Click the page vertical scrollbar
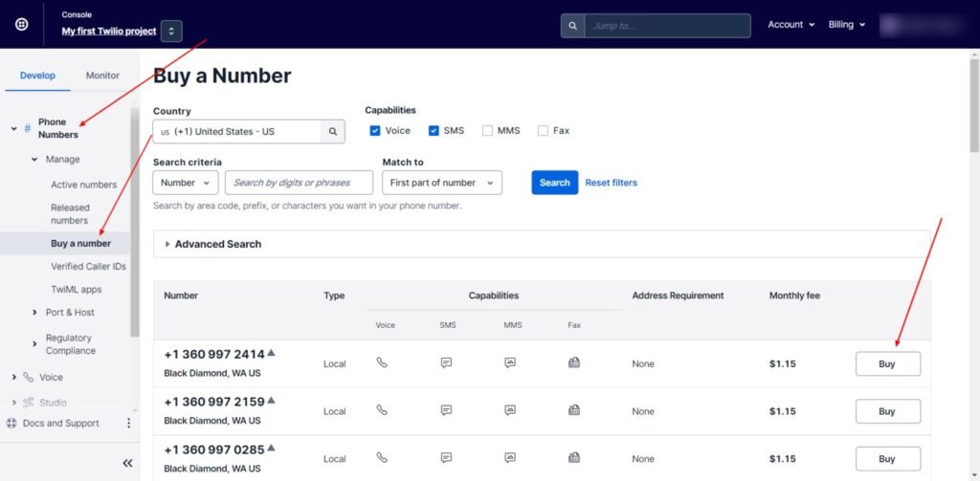 pos(974,105)
